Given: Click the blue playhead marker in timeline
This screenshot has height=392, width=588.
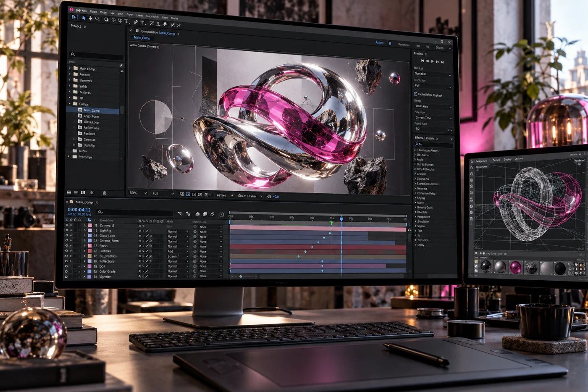Looking at the screenshot, I should 341,219.
